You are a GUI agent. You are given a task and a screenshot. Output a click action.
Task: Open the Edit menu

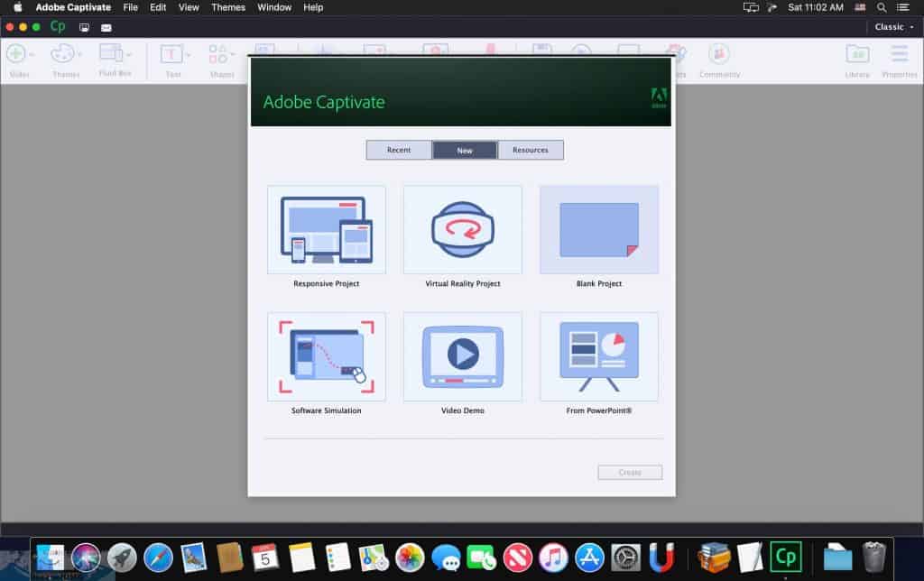[158, 7]
